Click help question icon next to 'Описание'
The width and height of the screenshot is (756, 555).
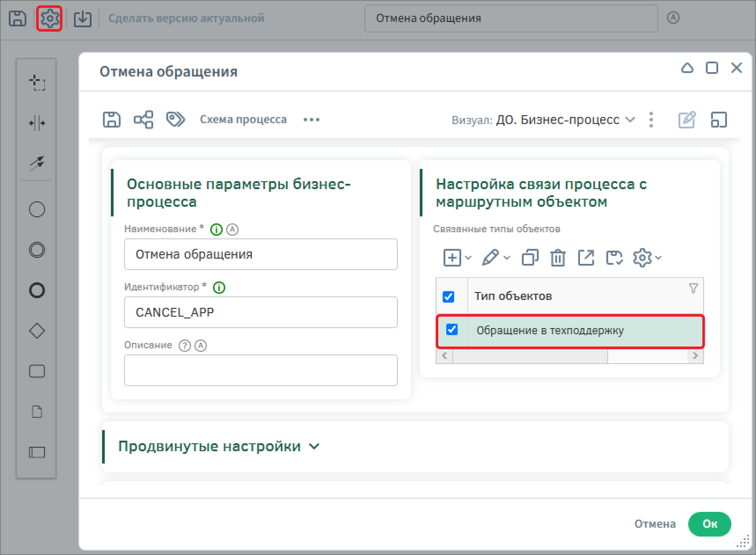185,346
